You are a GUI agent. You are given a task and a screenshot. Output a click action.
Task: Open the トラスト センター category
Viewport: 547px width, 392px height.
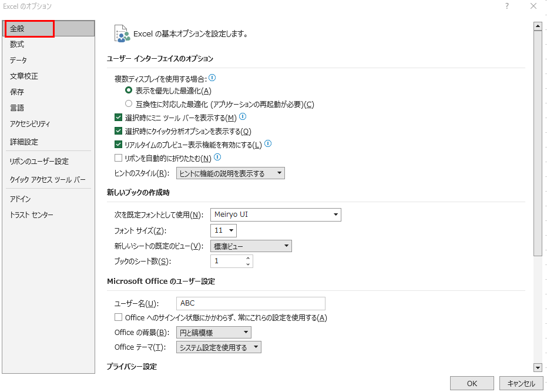32,215
